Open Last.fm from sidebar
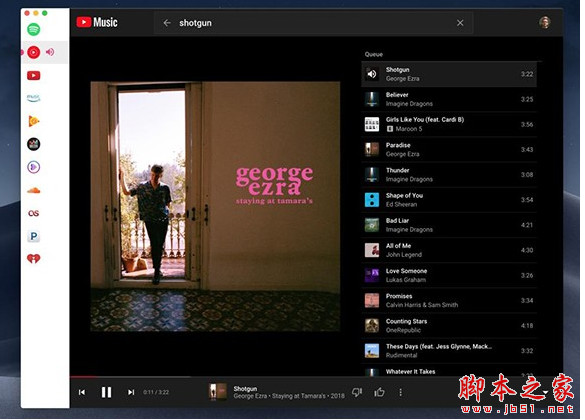The height and width of the screenshot is (420, 585). coord(34,213)
